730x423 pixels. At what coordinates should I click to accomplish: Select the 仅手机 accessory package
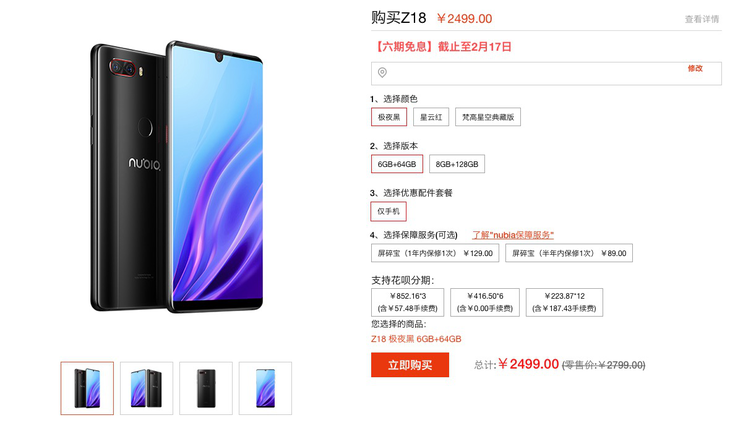point(388,211)
